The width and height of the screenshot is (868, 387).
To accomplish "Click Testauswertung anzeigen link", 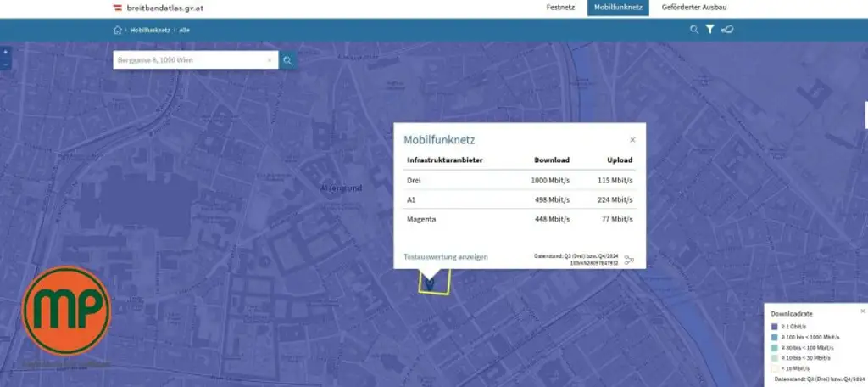I will pyautogui.click(x=446, y=257).
